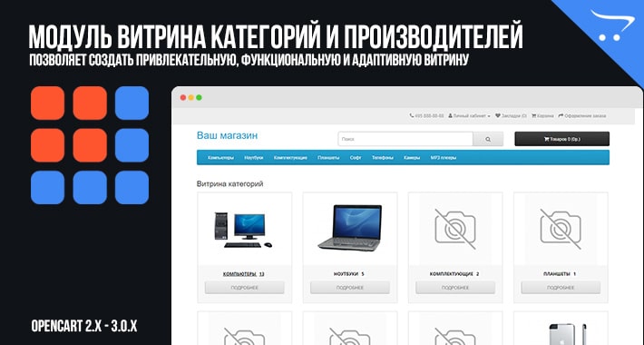Viewport: 644px width, 345px height.
Task: Open Комплектующие in the blue menu bar
Action: click(x=290, y=158)
